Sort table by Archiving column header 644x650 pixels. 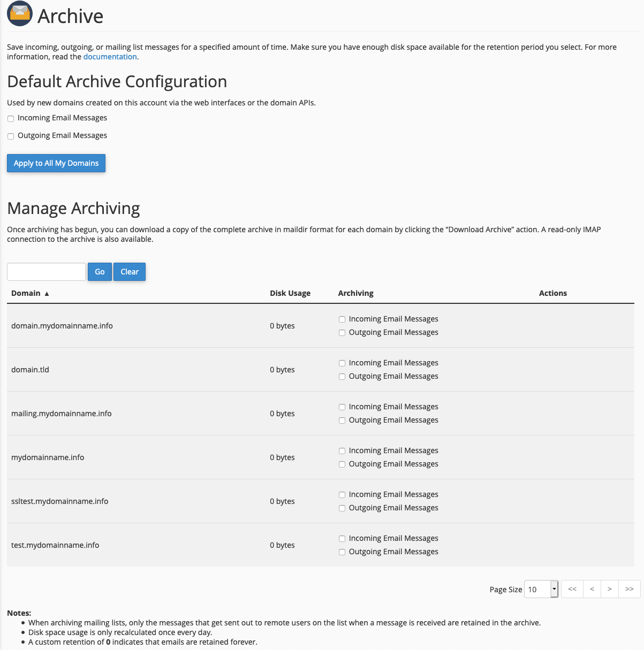point(355,293)
